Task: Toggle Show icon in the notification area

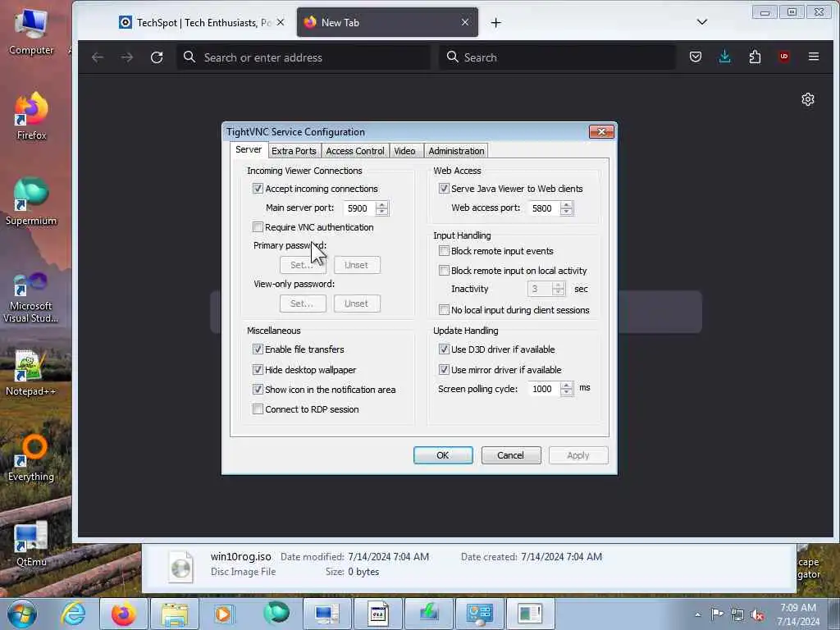Action: [x=258, y=390]
